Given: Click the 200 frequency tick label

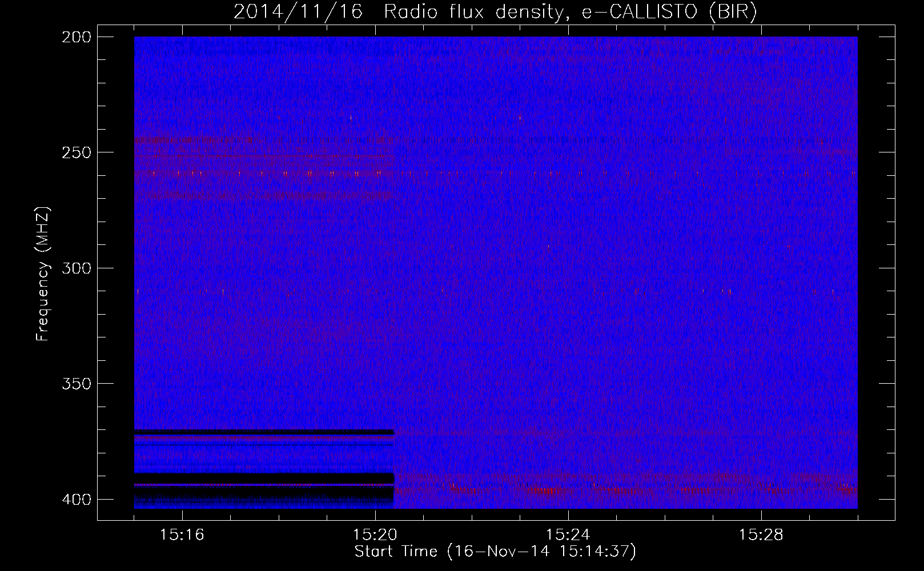Looking at the screenshot, I should coord(77,37).
